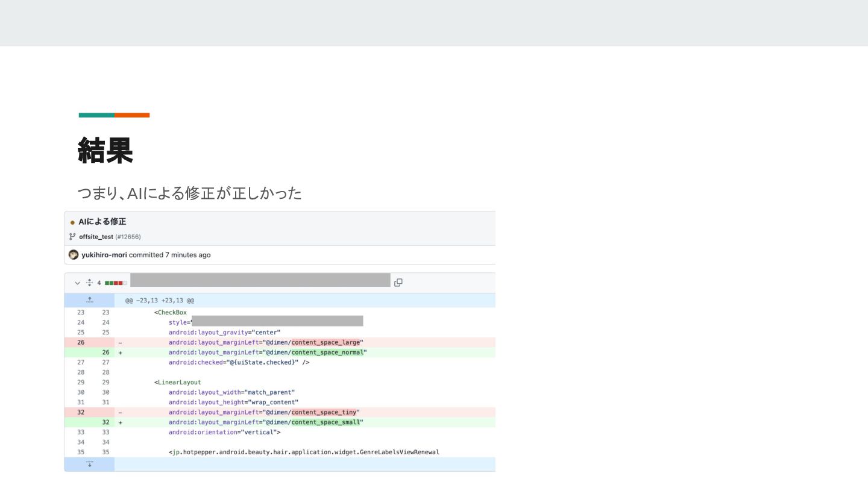The height and width of the screenshot is (488, 868).
Task: Click the hunk header @@ -23,13 +23,13 @@
Action: coord(159,300)
